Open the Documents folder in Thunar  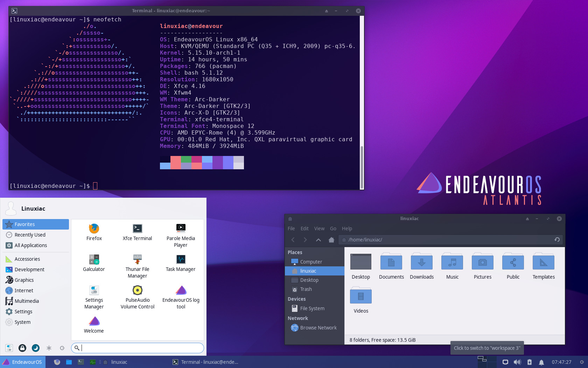391,266
